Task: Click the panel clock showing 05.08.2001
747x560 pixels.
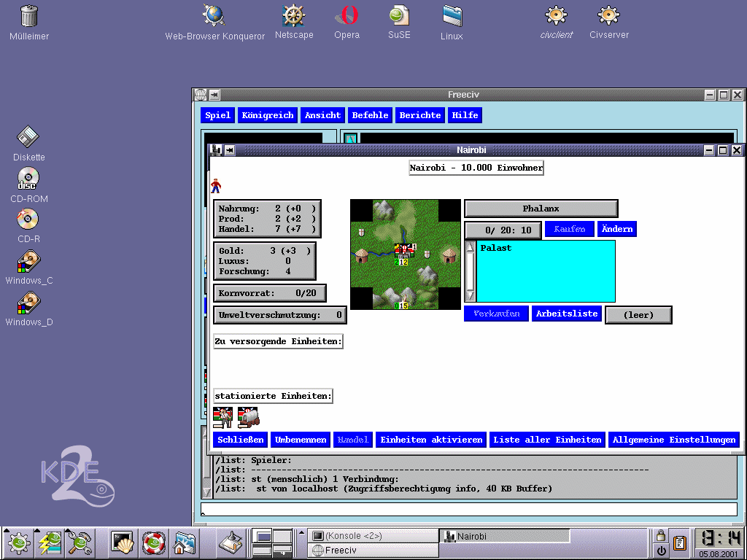Action: [718, 542]
